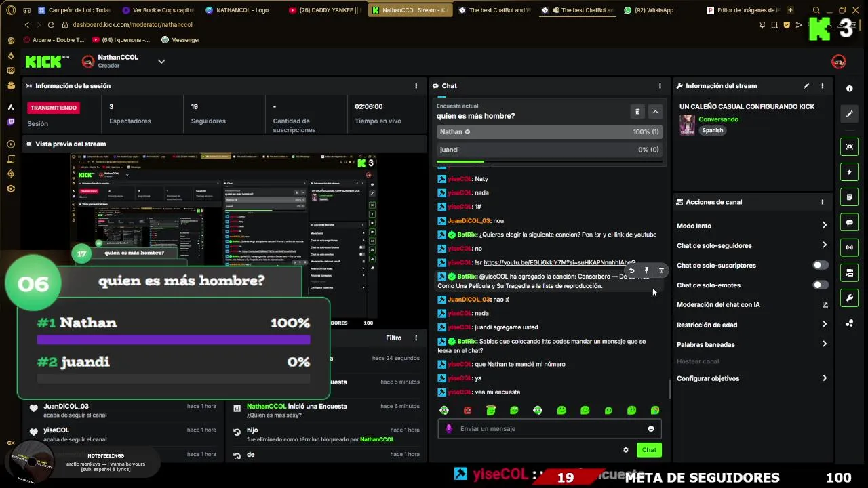The image size is (868, 488).
Task: Switch to DADDY YANKEE YouTube tab
Action: coord(325,10)
